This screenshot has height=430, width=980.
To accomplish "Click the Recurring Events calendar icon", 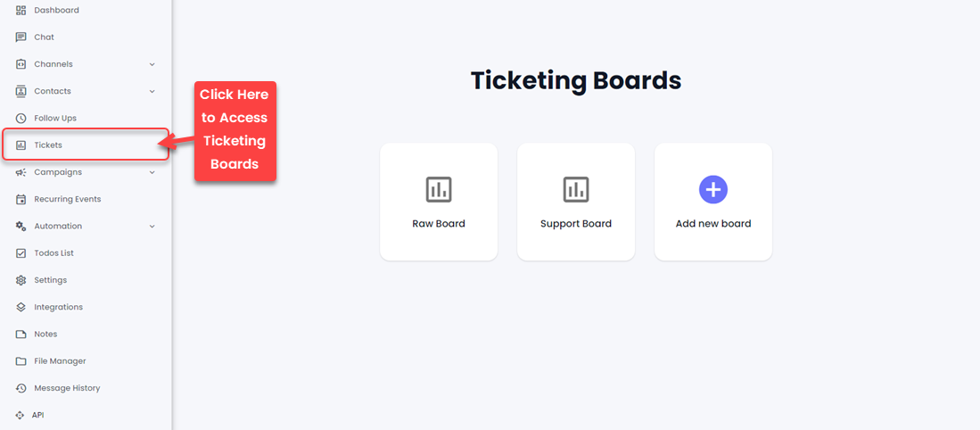I will [21, 199].
